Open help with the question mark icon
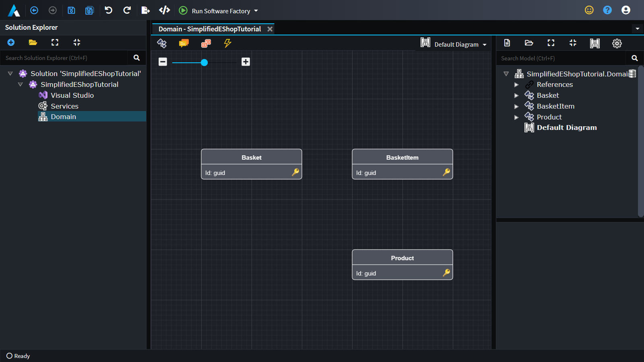644x362 pixels. tap(607, 10)
